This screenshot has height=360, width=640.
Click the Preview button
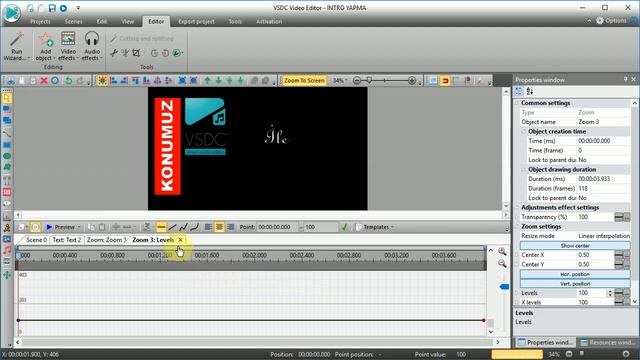[61, 227]
